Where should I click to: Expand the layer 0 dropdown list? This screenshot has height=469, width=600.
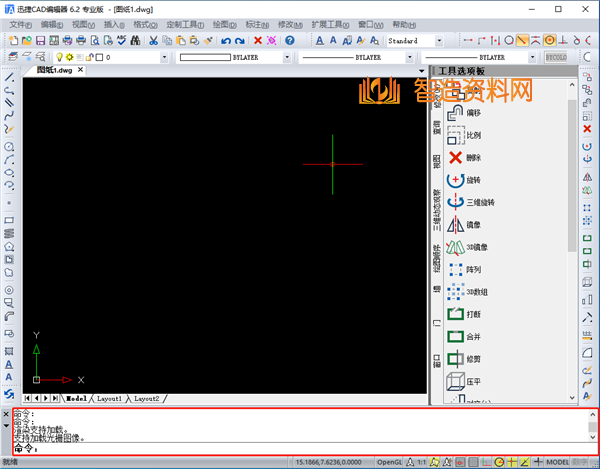tap(166, 58)
